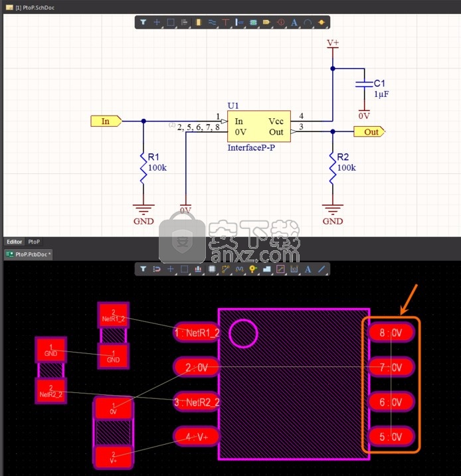Screen dimensions: 461x476
Task: Select the schematic bus/harness tool
Action: click(x=239, y=22)
